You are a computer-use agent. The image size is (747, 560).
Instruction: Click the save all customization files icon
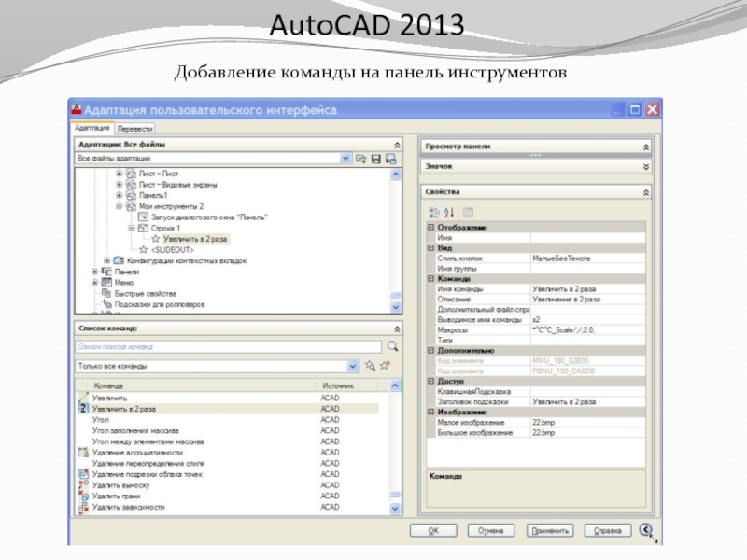pyautogui.click(x=375, y=160)
